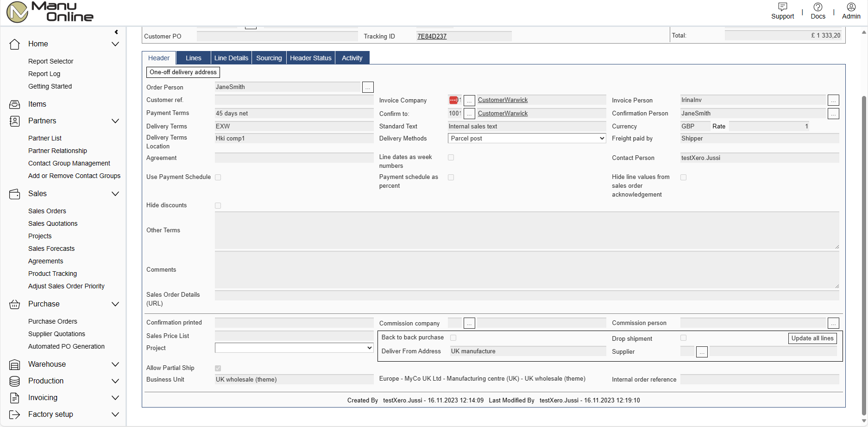The image size is (868, 427).
Task: Click the Update all lines button
Action: [x=812, y=338]
